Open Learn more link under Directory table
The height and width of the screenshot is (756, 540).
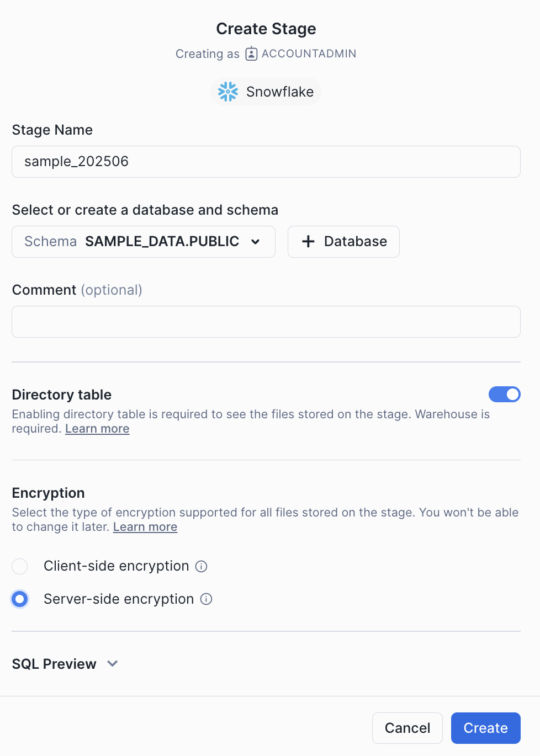(x=97, y=429)
